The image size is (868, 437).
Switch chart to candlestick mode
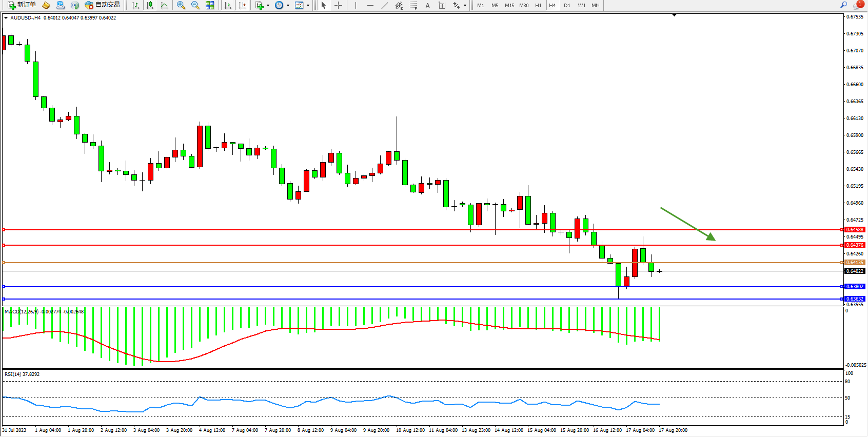coord(150,5)
